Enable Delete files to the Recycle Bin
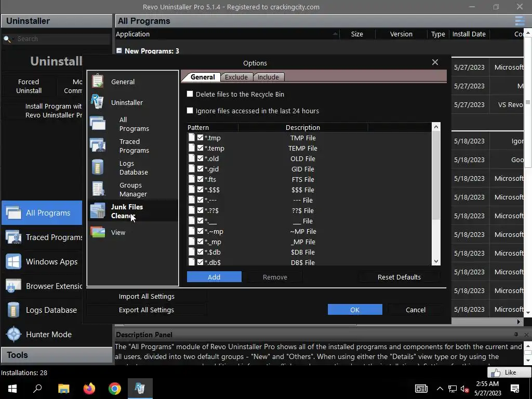This screenshot has height=399, width=532. 190,94
